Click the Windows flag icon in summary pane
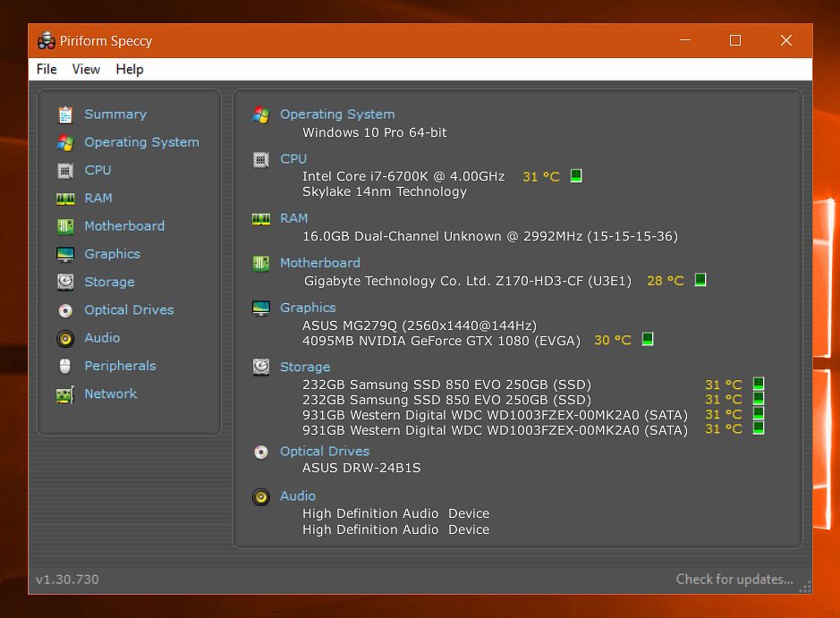The image size is (840, 618). 261,114
